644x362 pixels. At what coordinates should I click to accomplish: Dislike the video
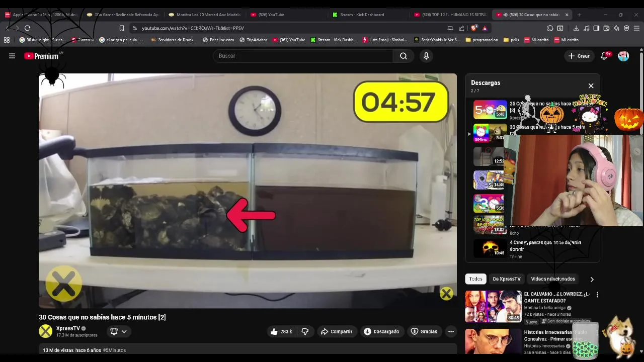(x=305, y=331)
